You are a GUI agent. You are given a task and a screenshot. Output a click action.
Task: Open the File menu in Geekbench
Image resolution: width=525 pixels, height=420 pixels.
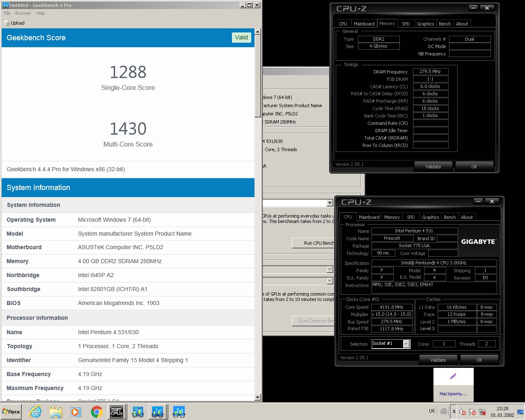pyautogui.click(x=7, y=13)
